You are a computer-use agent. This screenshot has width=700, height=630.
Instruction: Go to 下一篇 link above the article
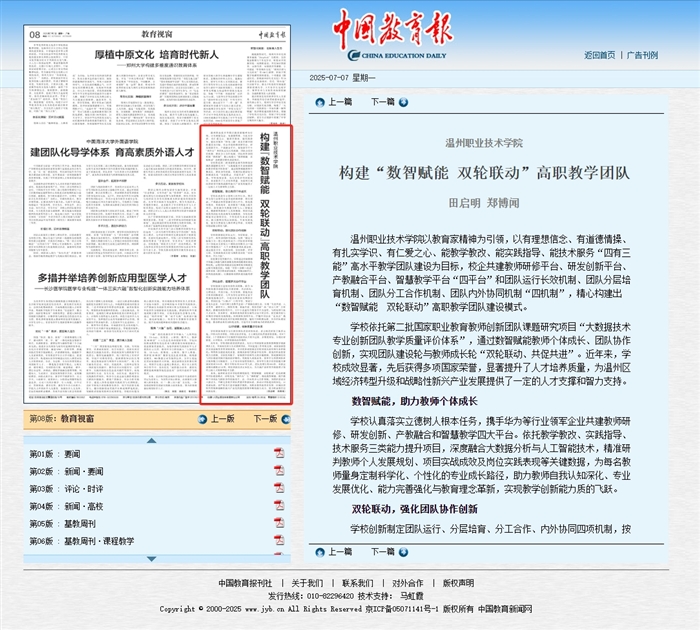click(383, 102)
